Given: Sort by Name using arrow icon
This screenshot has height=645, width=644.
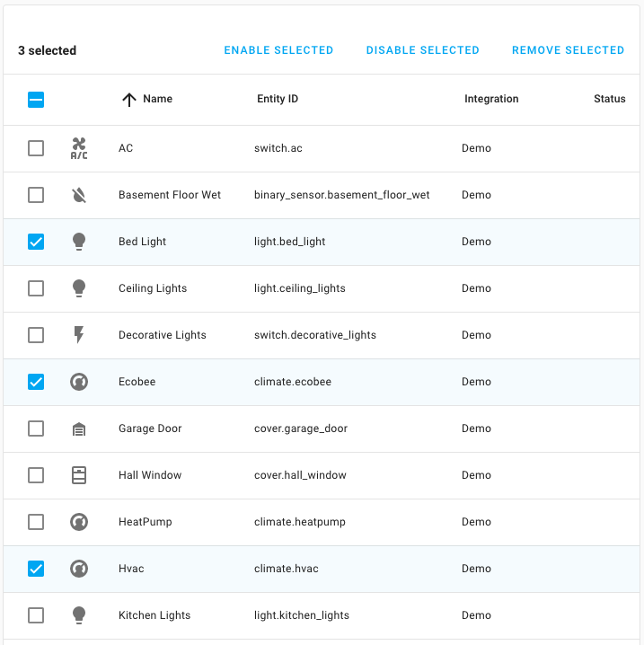Looking at the screenshot, I should [128, 100].
